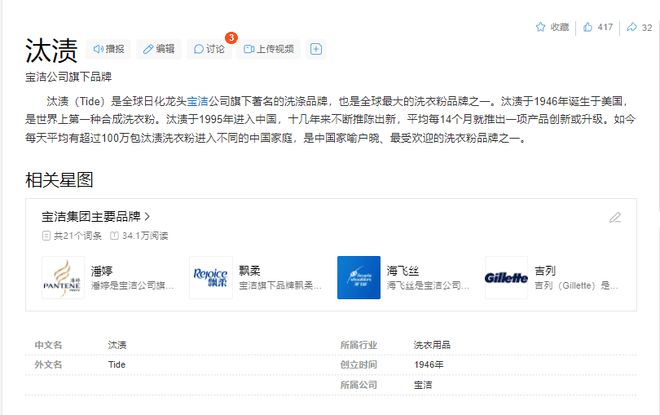This screenshot has height=415, width=660.
Task: Click the 播报 audio broadcast button
Action: [x=109, y=49]
